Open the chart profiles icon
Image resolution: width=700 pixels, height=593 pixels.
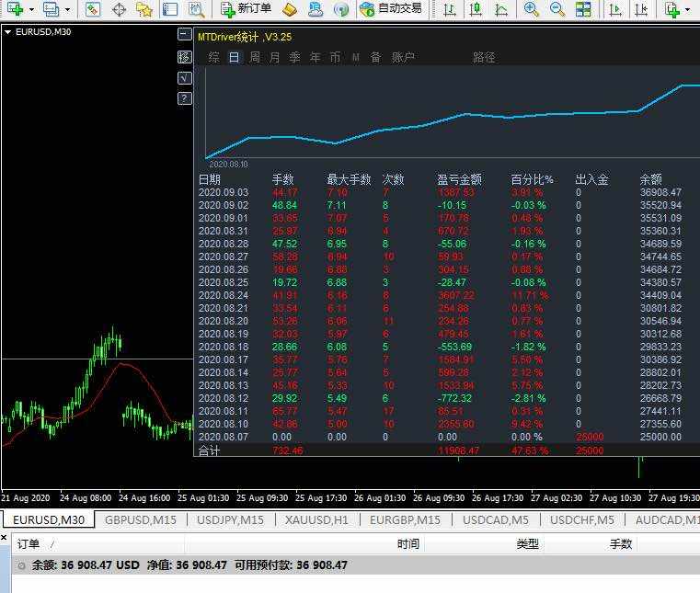click(x=51, y=9)
